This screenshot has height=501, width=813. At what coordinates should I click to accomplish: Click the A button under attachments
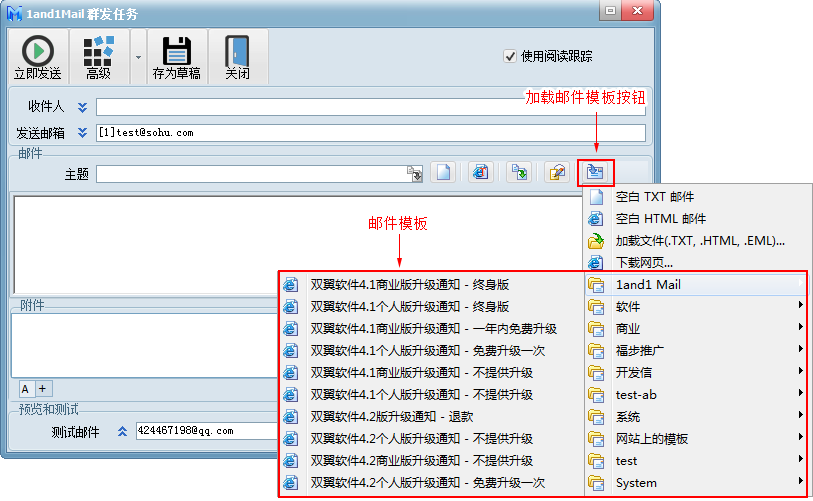point(25,388)
